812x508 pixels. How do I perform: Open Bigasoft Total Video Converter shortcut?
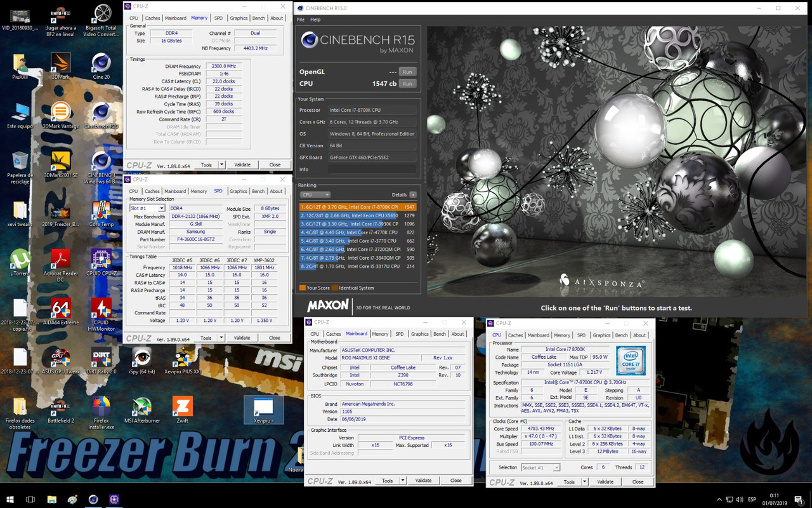pyautogui.click(x=101, y=20)
